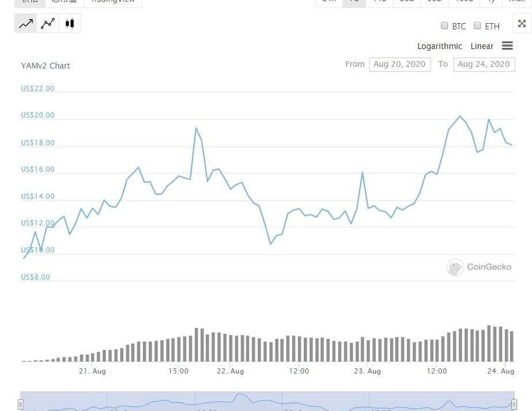Enable the ETH comparison checkbox

477,26
